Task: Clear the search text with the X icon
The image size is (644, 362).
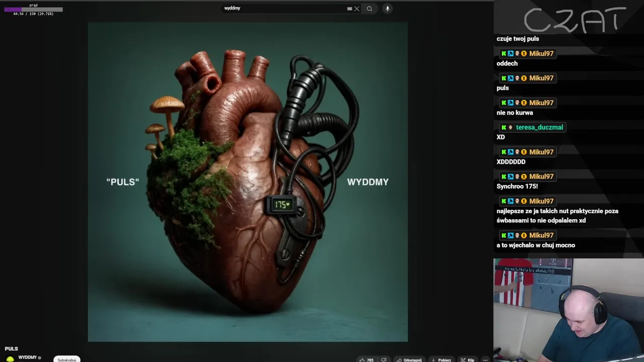Action: coord(357,9)
